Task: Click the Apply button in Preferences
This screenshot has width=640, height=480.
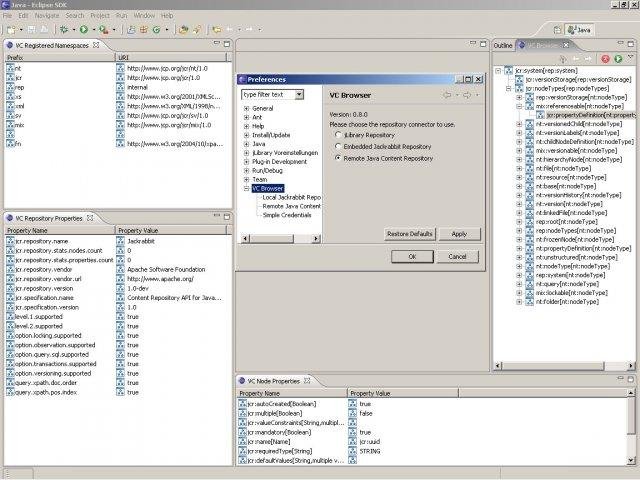Action: coord(459,233)
